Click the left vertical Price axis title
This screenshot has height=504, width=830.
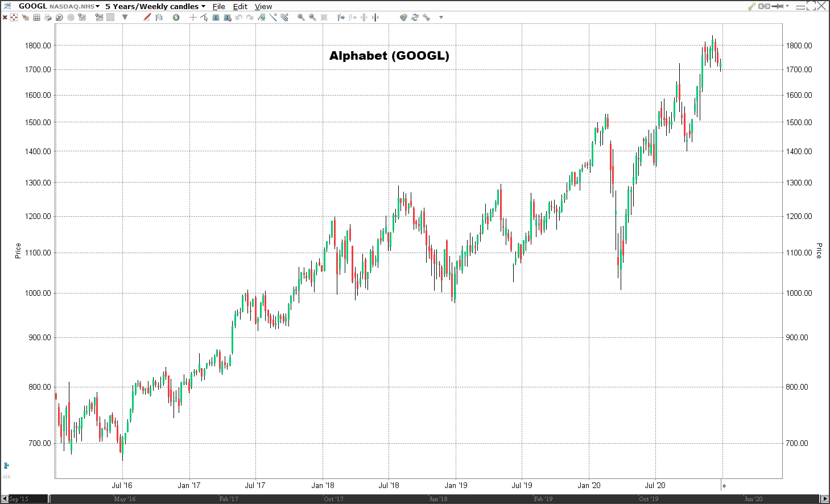click(x=18, y=251)
